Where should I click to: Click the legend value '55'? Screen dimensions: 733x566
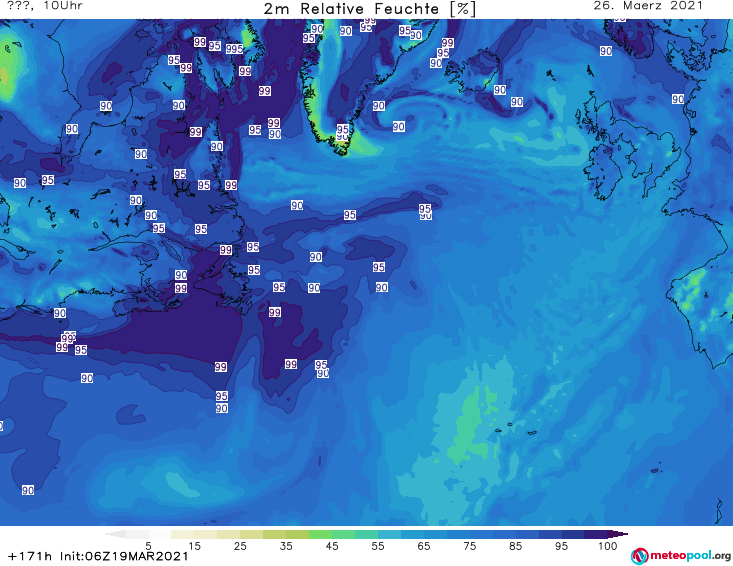377,546
